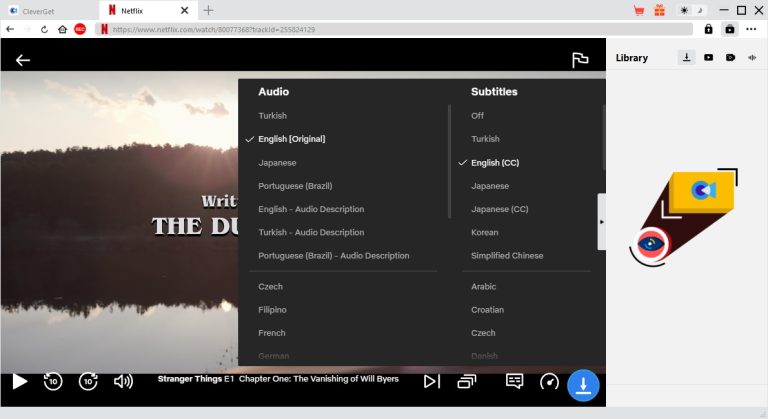Open audio and subtitles icon
This screenshot has height=419, width=768.
[x=514, y=381]
